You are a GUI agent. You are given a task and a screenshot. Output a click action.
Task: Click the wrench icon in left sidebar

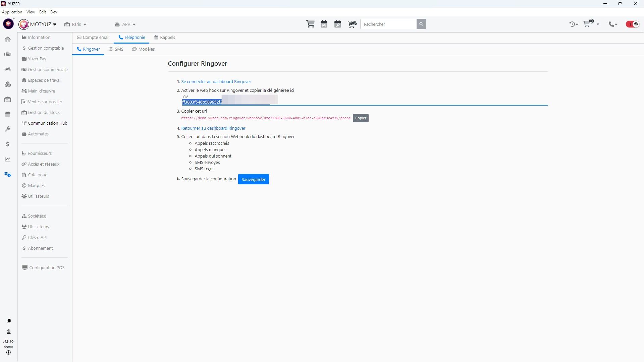coord(8,129)
